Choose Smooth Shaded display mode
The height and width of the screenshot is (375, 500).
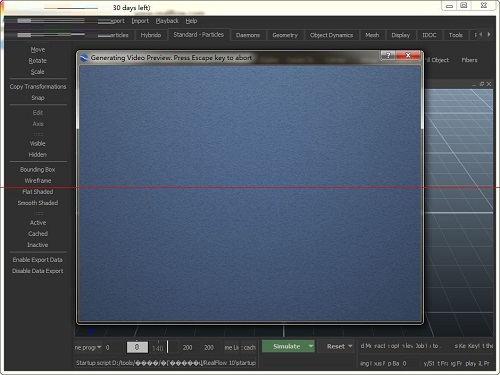[x=38, y=203]
